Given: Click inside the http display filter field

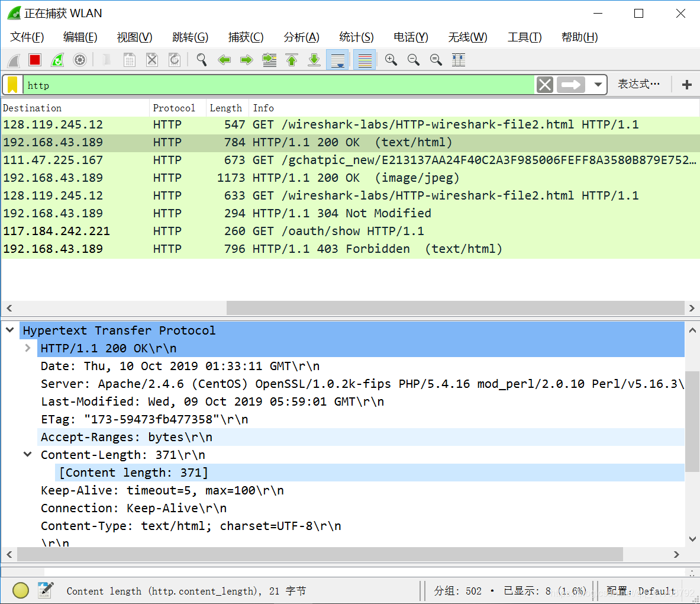Looking at the screenshot, I should coord(279,85).
